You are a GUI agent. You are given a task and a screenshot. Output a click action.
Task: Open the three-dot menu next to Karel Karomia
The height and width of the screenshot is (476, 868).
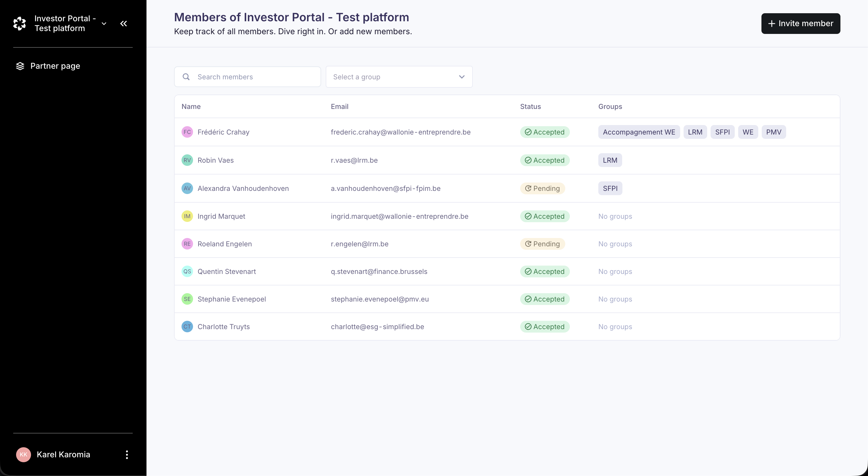click(x=127, y=454)
